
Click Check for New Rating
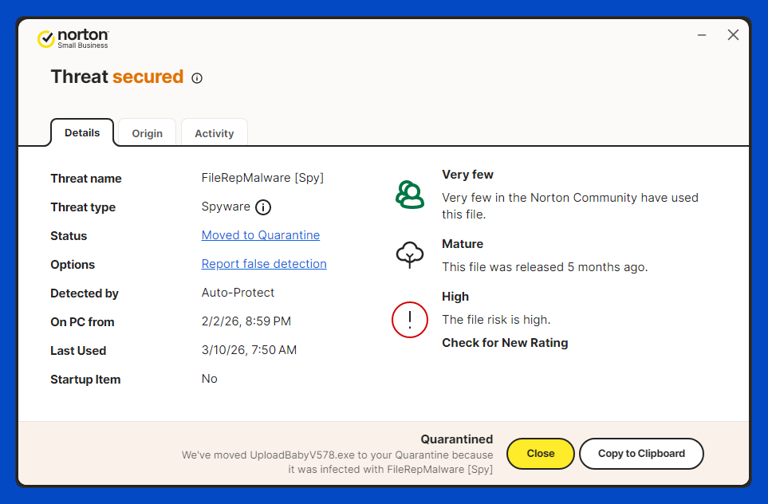tap(505, 343)
